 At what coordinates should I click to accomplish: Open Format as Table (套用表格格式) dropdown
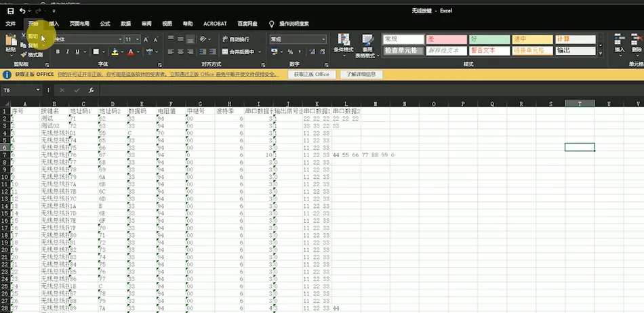367,45
